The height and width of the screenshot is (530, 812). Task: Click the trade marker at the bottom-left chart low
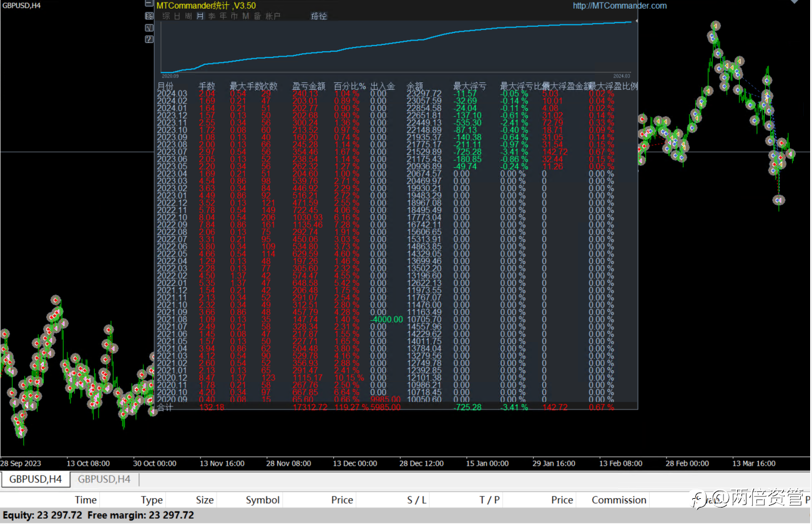pyautogui.click(x=22, y=430)
